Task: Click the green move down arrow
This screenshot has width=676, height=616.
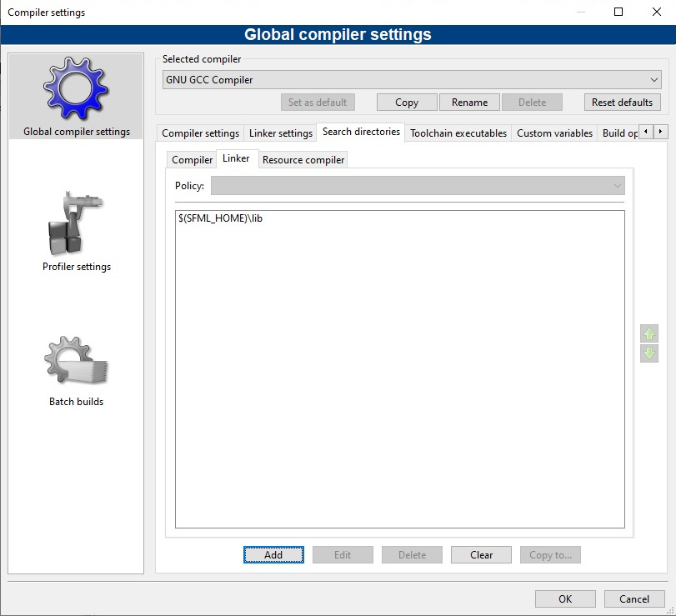Action: (649, 353)
